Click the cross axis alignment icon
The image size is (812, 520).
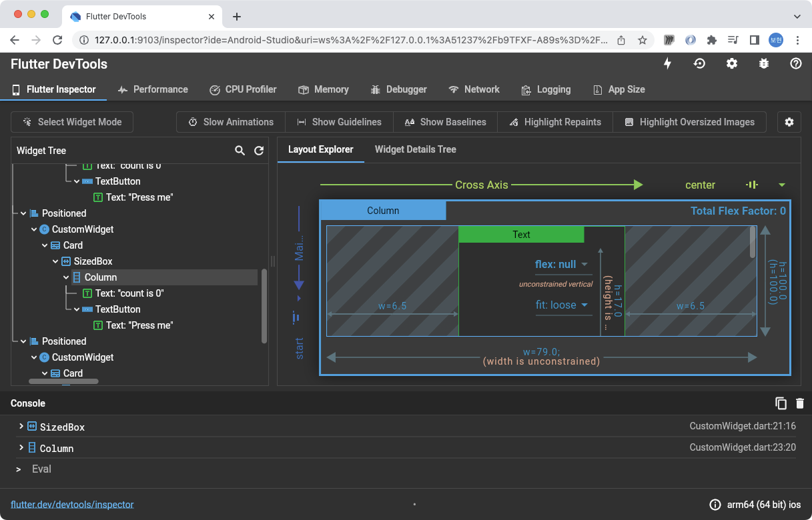752,185
